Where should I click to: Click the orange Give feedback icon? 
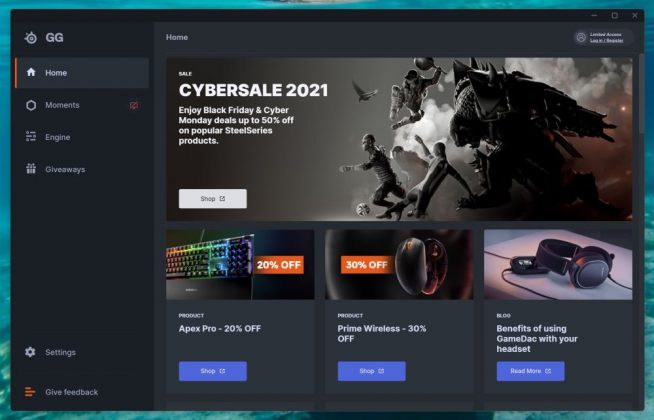[x=30, y=392]
